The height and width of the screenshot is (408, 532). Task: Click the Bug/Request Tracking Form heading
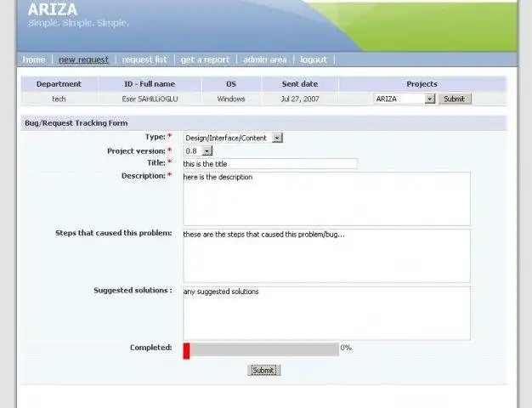pos(76,123)
